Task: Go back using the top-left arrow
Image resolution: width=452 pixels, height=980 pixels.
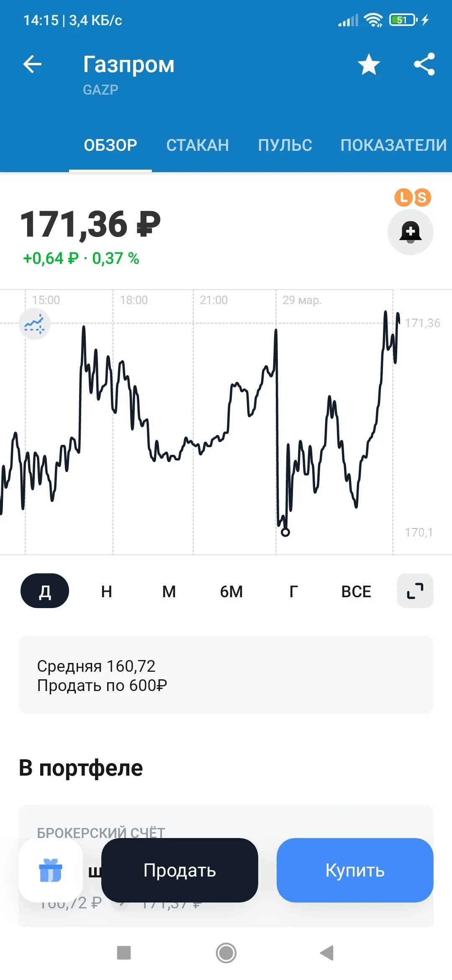Action: 32,64
